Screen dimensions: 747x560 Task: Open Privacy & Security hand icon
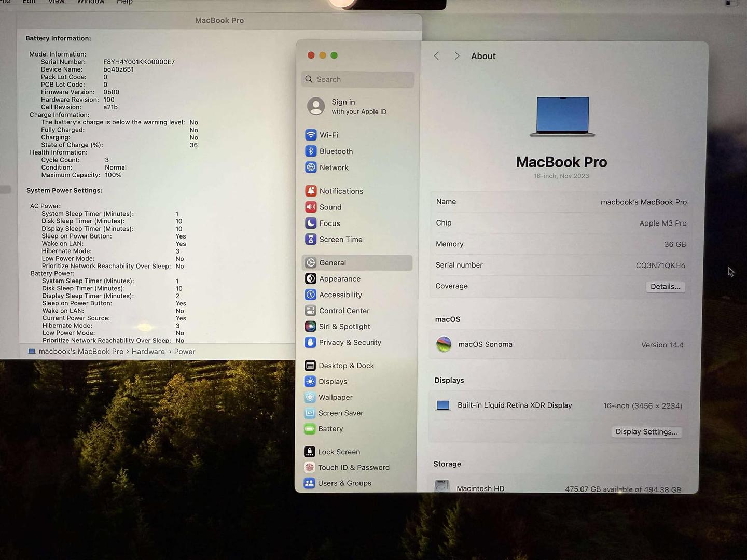(310, 342)
